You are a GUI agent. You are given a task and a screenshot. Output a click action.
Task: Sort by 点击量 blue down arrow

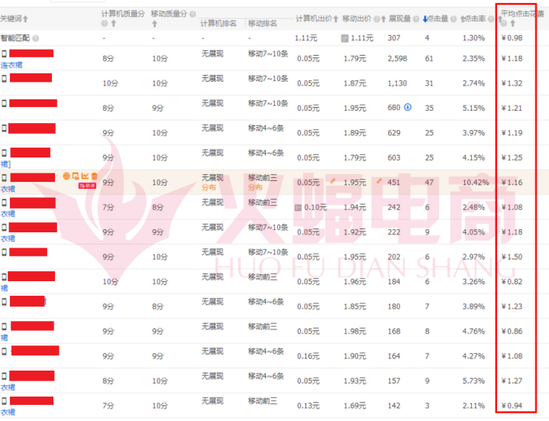425,19
